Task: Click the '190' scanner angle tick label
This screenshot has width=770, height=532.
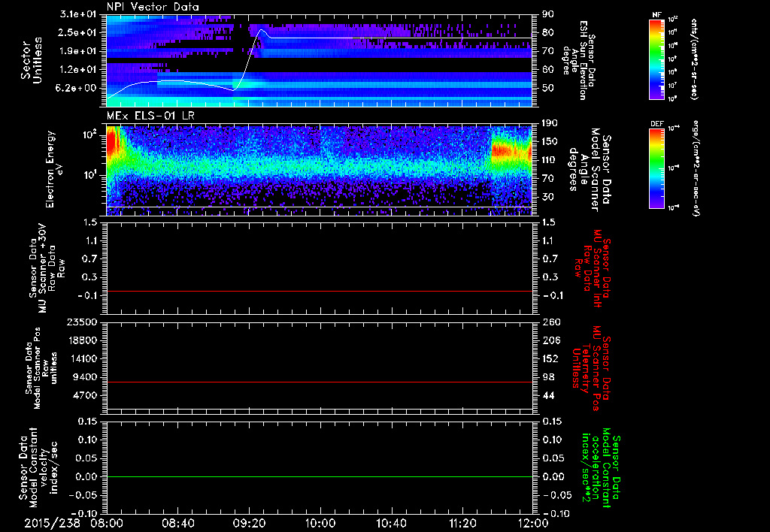Action: coord(550,123)
